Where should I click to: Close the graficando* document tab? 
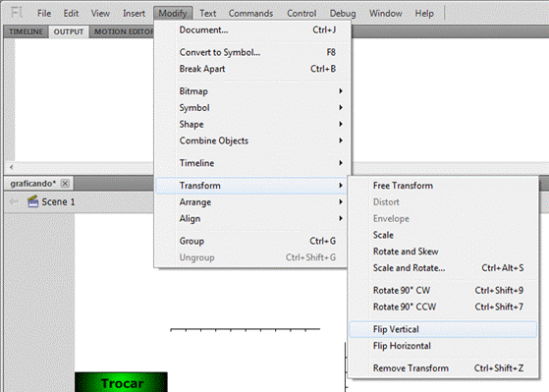[x=65, y=184]
